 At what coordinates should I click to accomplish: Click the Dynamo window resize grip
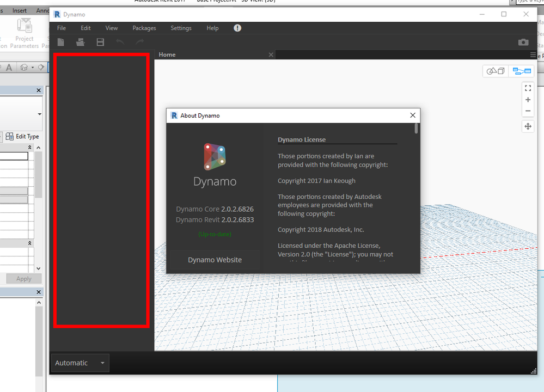[534, 371]
